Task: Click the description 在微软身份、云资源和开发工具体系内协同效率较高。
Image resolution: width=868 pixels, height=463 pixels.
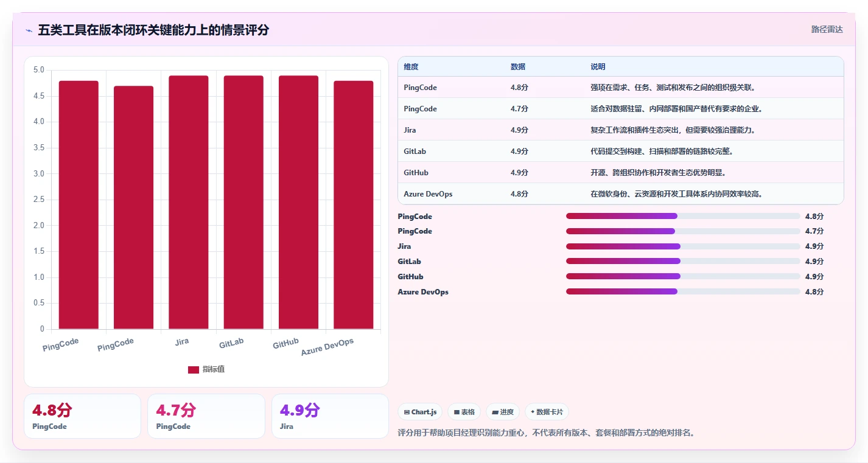Action: tap(677, 194)
